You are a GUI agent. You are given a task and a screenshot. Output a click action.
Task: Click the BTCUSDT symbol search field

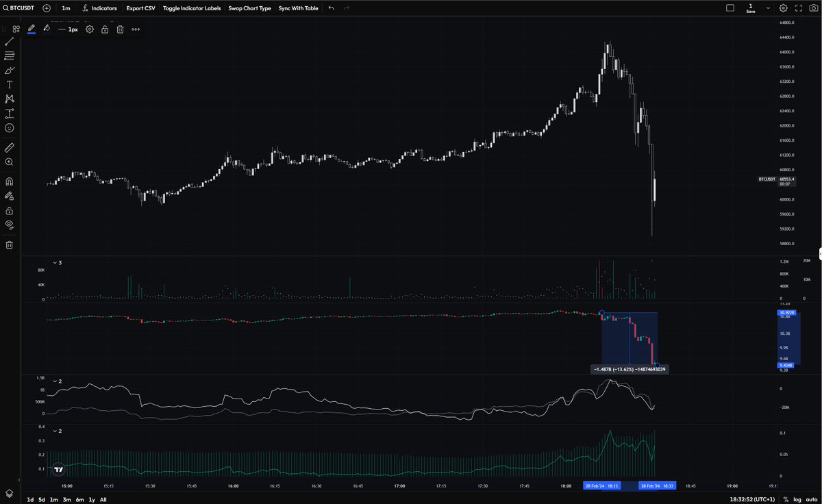coord(21,8)
